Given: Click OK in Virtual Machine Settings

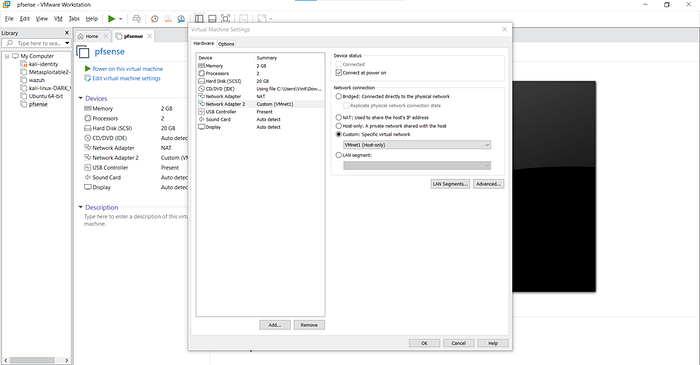Looking at the screenshot, I should click(424, 343).
